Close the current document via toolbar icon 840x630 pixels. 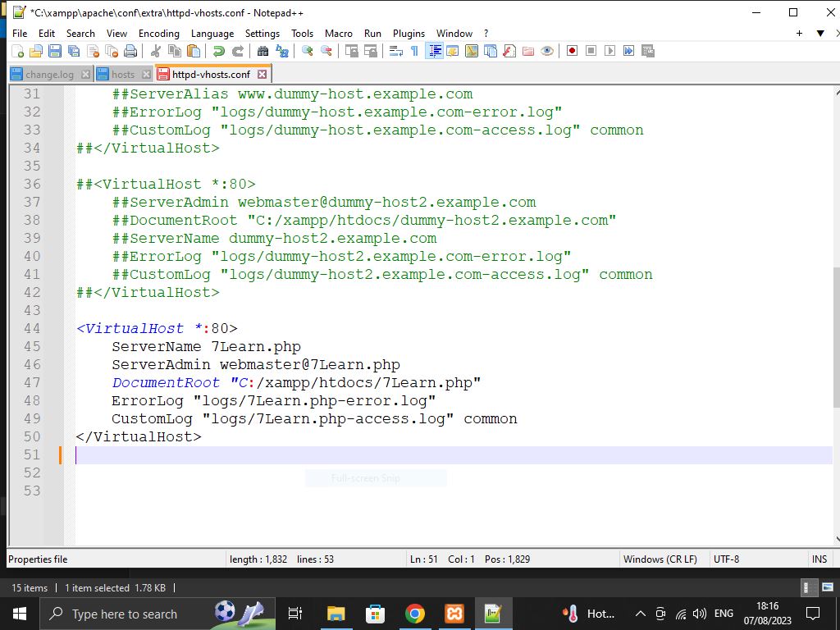pos(93,51)
